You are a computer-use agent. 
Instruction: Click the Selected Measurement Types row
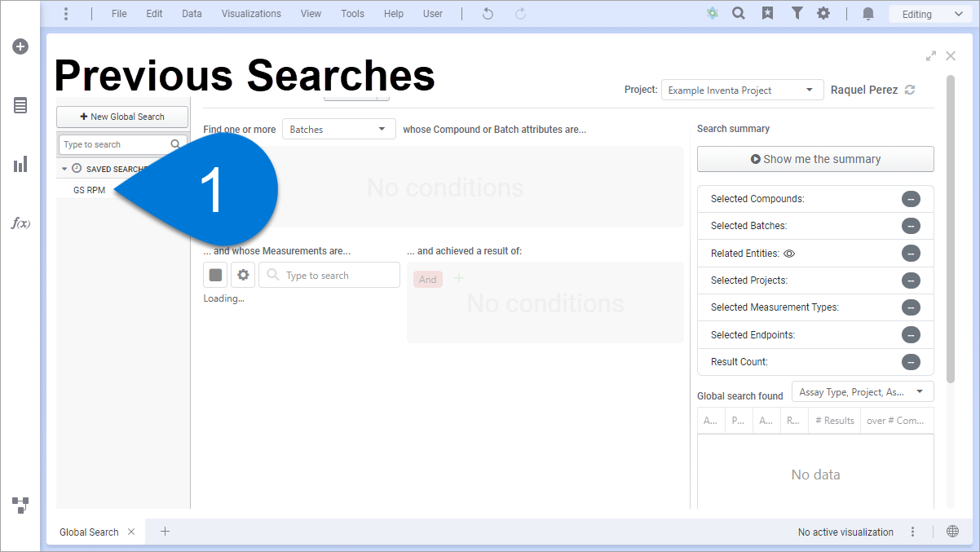point(815,307)
